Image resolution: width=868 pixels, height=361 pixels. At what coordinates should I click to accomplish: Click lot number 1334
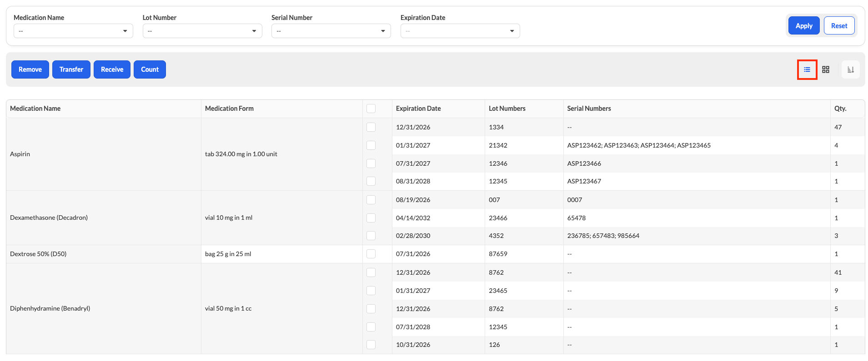(x=496, y=127)
